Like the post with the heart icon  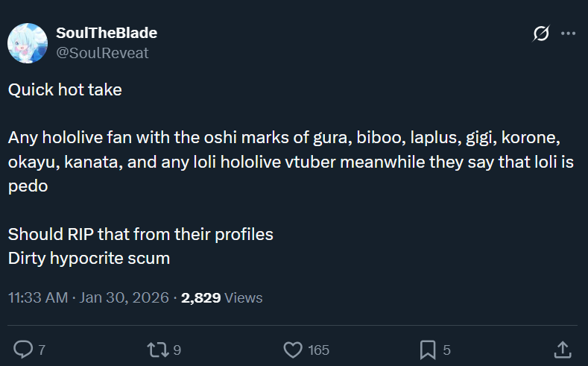point(293,349)
